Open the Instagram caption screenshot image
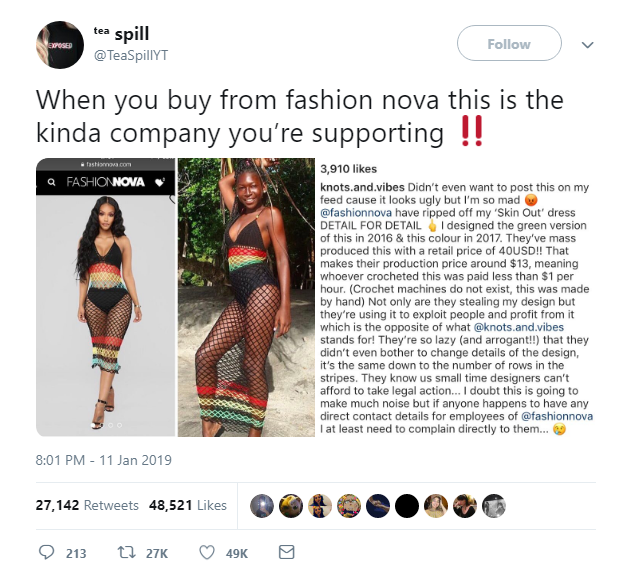 click(x=456, y=297)
